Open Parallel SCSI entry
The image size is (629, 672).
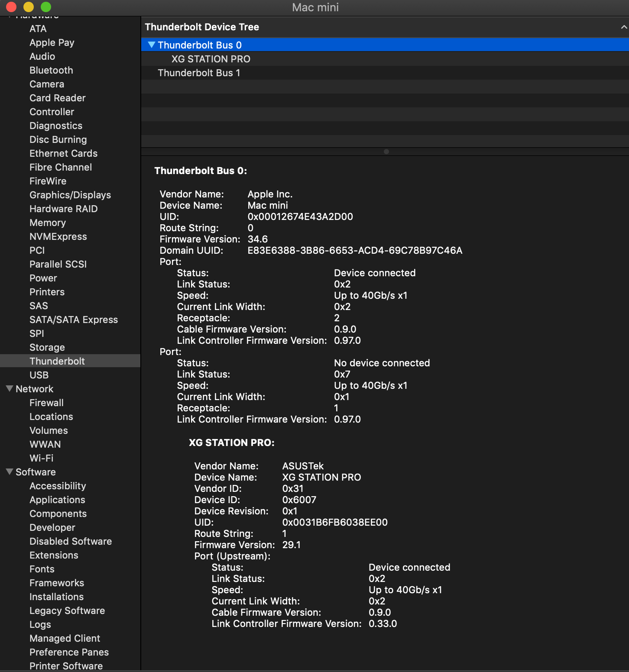point(58,264)
